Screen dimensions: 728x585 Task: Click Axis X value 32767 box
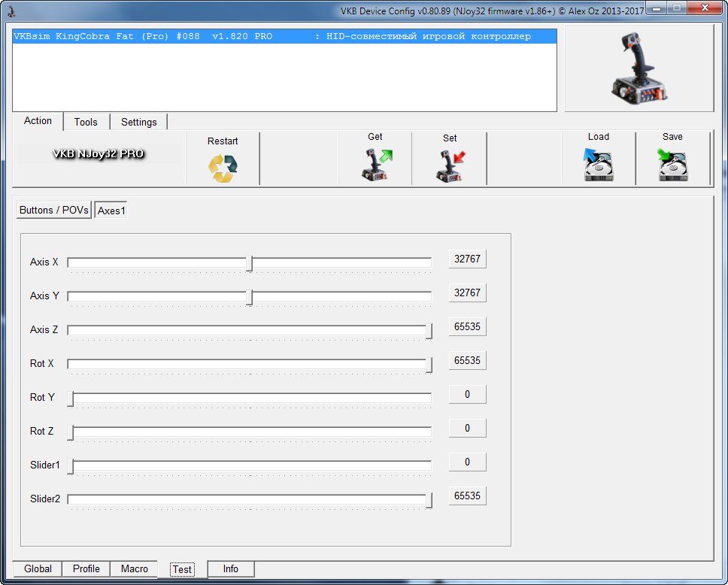pyautogui.click(x=467, y=259)
